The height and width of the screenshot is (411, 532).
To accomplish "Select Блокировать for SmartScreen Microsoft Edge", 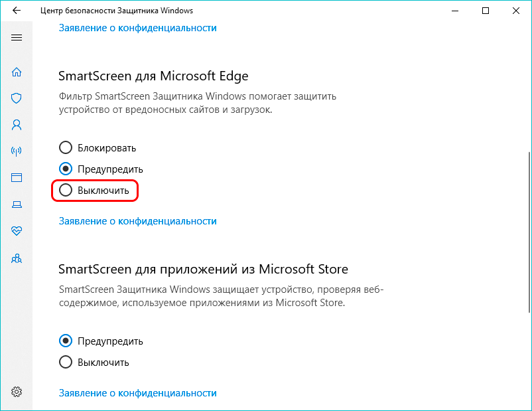I will pyautogui.click(x=98, y=148).
